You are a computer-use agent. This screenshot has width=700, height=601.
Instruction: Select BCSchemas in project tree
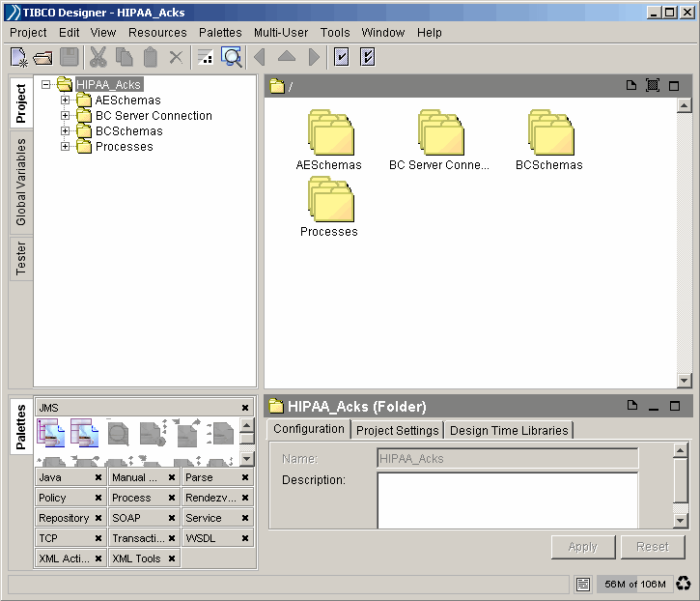pos(129,130)
